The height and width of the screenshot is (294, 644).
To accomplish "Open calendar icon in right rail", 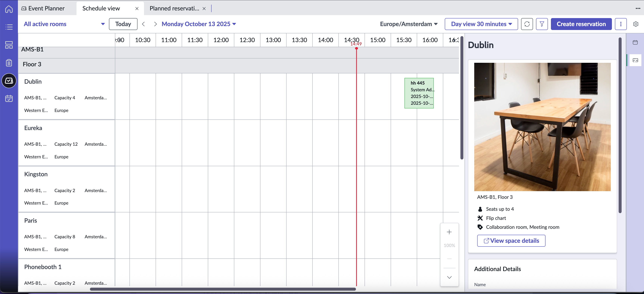I will point(635,42).
